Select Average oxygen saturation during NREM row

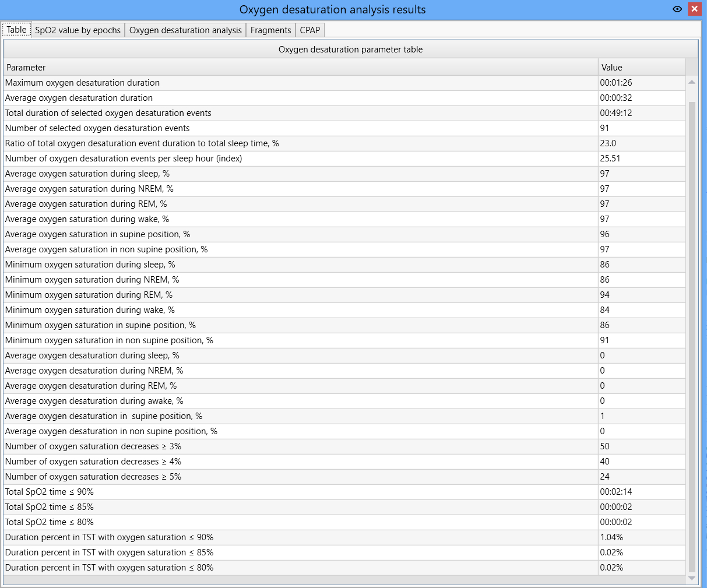[x=344, y=189]
